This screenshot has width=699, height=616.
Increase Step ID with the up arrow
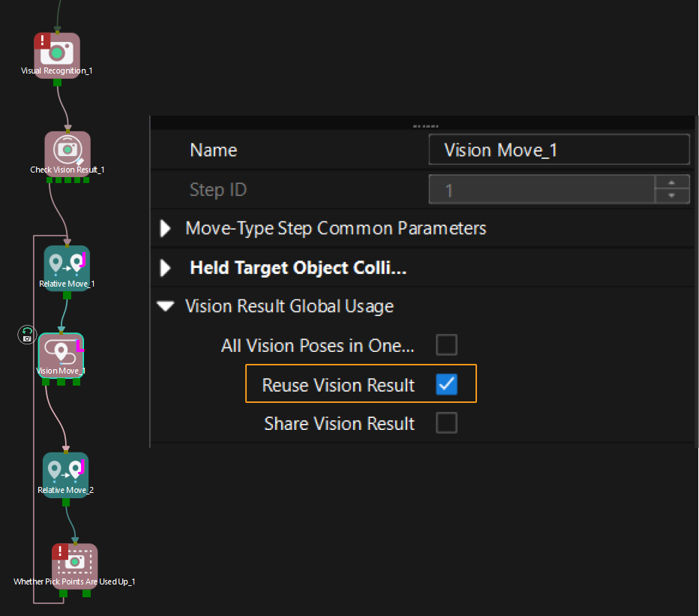672,182
